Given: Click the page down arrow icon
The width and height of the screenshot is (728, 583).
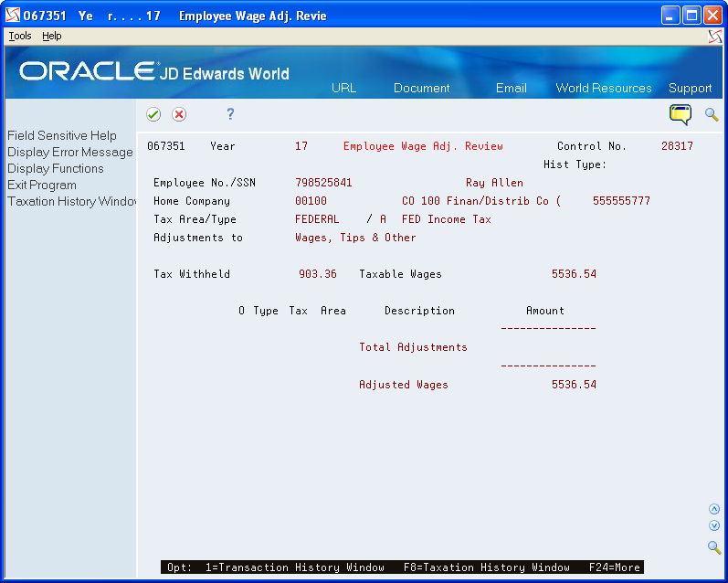Looking at the screenshot, I should (714, 525).
